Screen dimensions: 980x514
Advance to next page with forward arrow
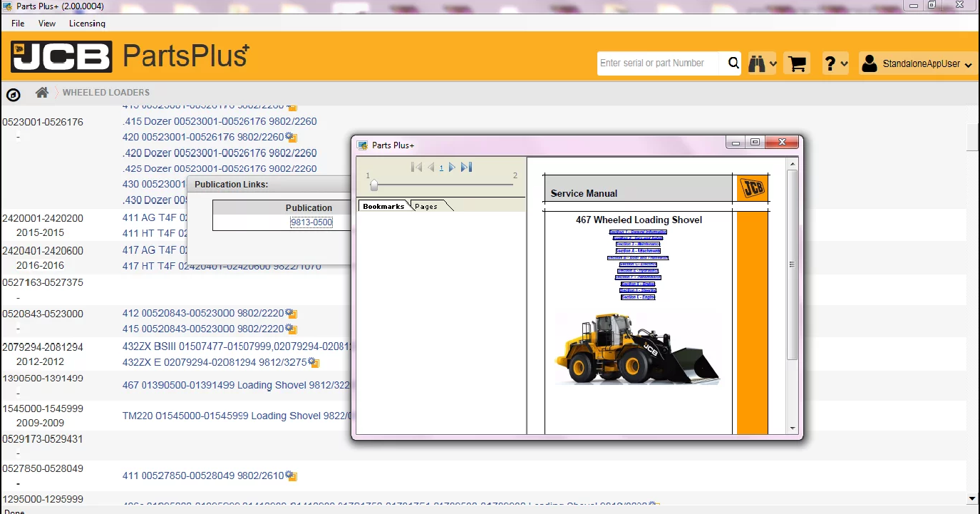point(452,167)
